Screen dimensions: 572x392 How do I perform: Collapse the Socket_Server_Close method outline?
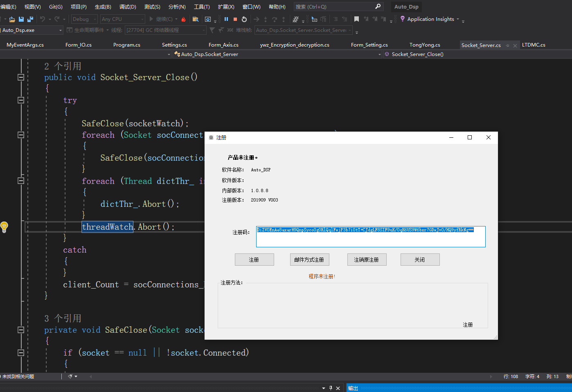coord(21,77)
